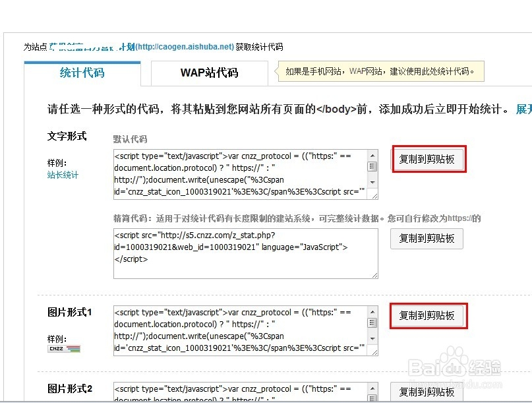Click the down arrow in 图片形式1 scrollbar
Image resolution: width=532 pixels, height=403 pixels.
coord(372,339)
